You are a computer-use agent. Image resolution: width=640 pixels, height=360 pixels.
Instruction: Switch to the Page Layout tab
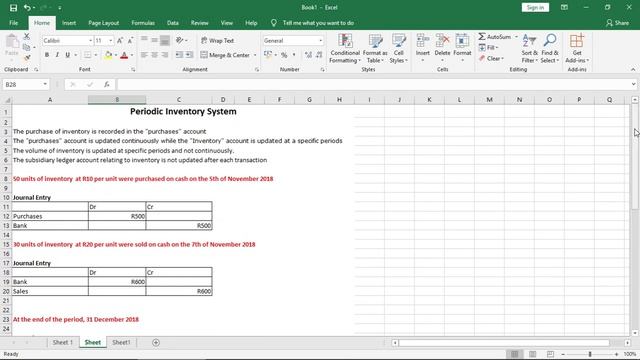104,23
